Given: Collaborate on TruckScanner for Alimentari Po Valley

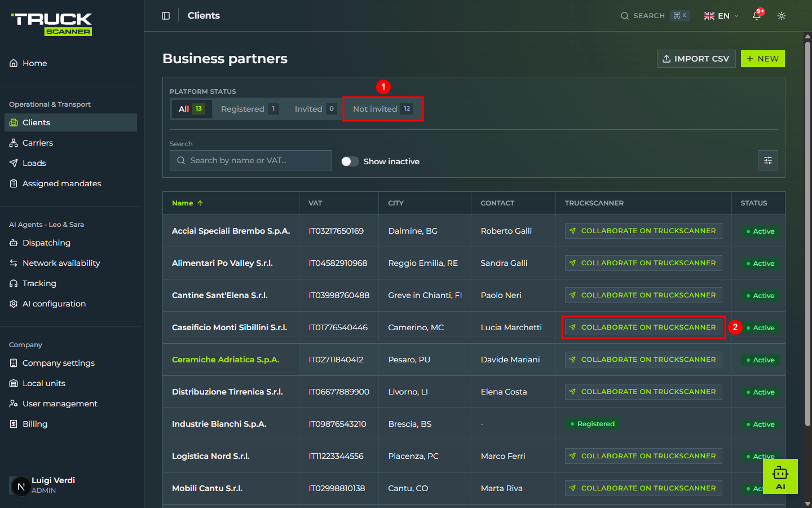Looking at the screenshot, I should coord(643,263).
